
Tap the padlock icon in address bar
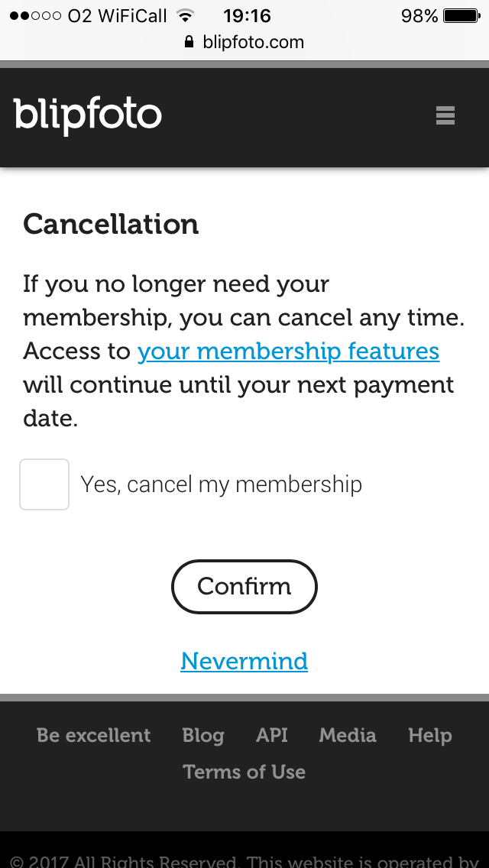pyautogui.click(x=189, y=43)
